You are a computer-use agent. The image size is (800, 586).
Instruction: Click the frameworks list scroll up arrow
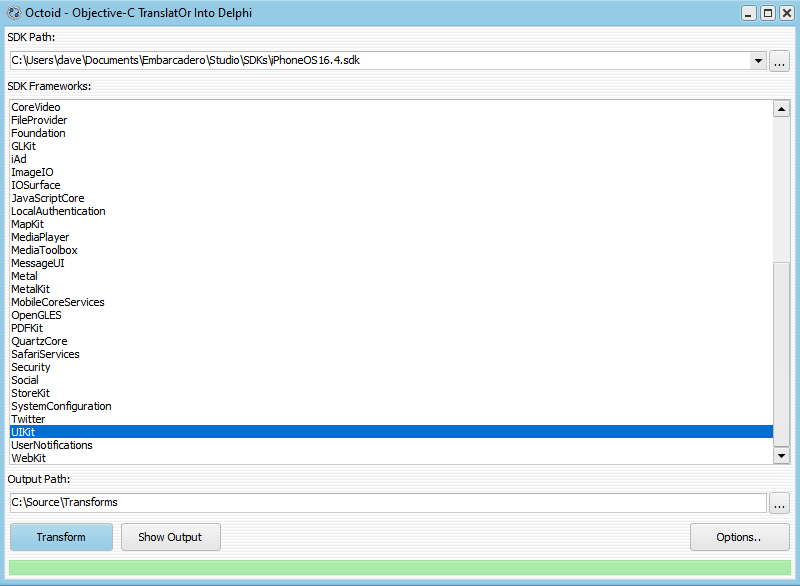tap(781, 109)
